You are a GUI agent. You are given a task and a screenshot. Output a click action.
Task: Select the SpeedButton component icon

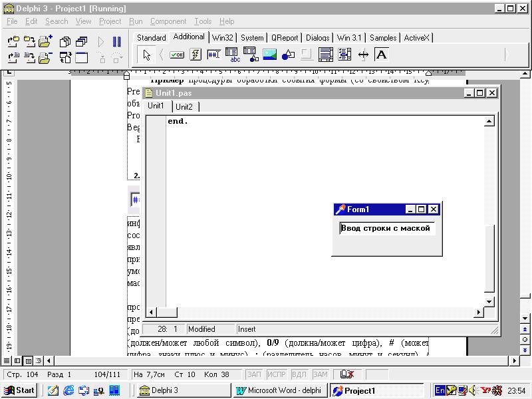point(196,55)
